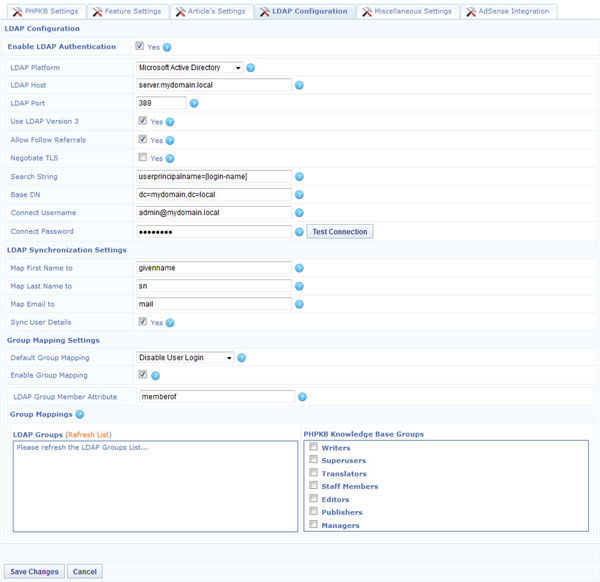Click help icon for LDAP Group Member Attribute
This screenshot has width=600, height=582.
302,397
